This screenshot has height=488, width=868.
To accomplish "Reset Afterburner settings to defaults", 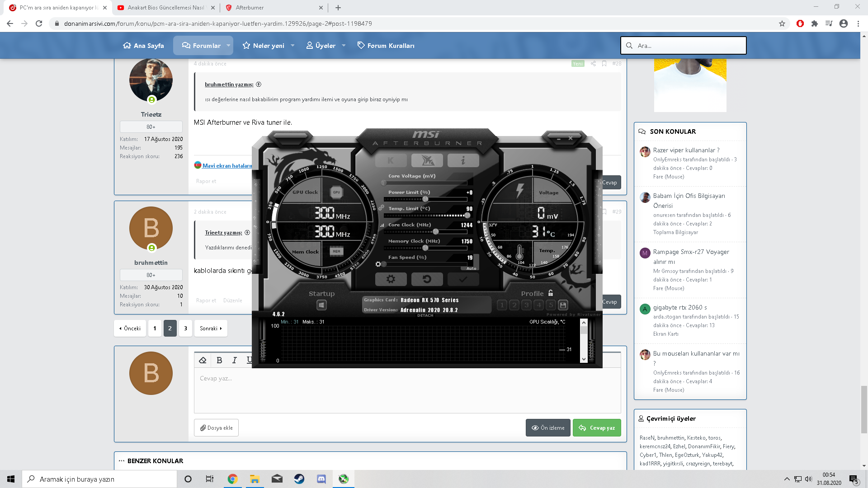I will (x=427, y=279).
